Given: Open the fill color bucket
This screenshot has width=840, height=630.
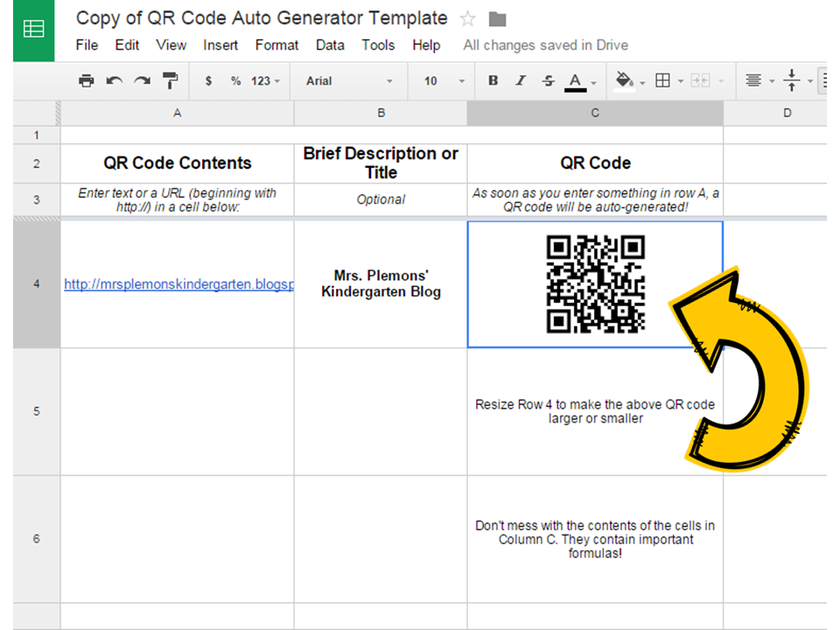Looking at the screenshot, I should (624, 81).
